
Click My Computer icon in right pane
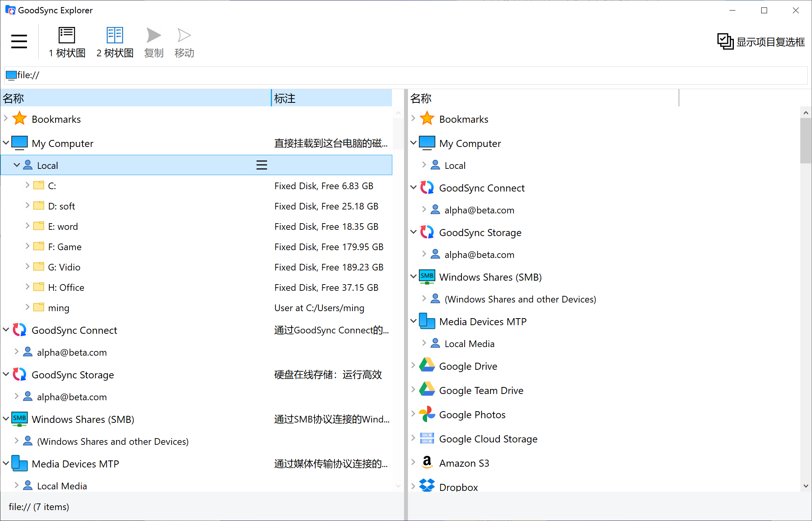427,143
